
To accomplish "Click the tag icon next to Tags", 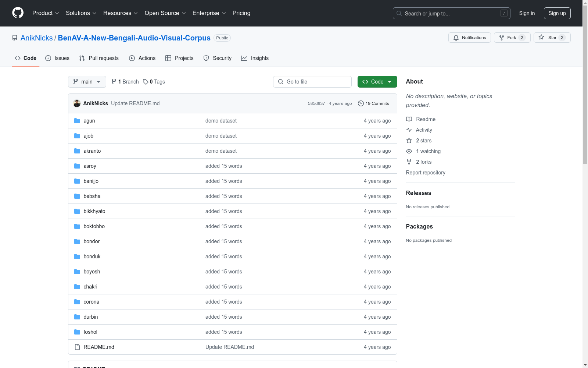I will pyautogui.click(x=146, y=82).
